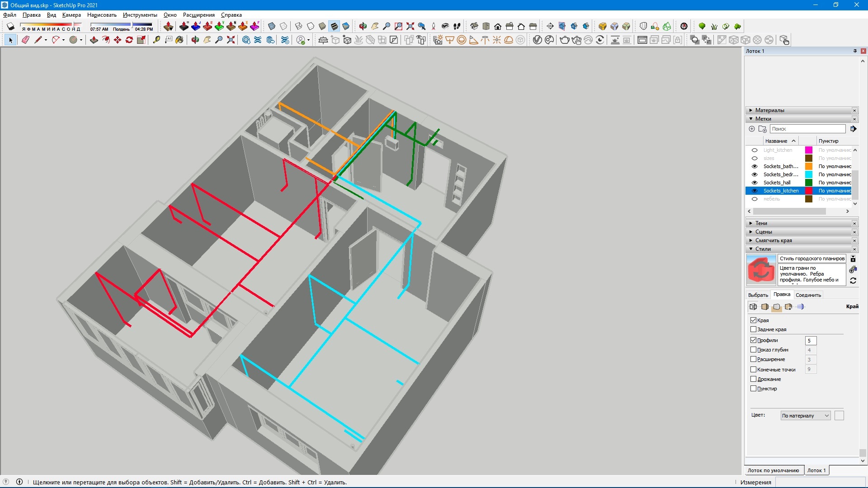
Task: Open the Файл menu
Action: (x=9, y=15)
